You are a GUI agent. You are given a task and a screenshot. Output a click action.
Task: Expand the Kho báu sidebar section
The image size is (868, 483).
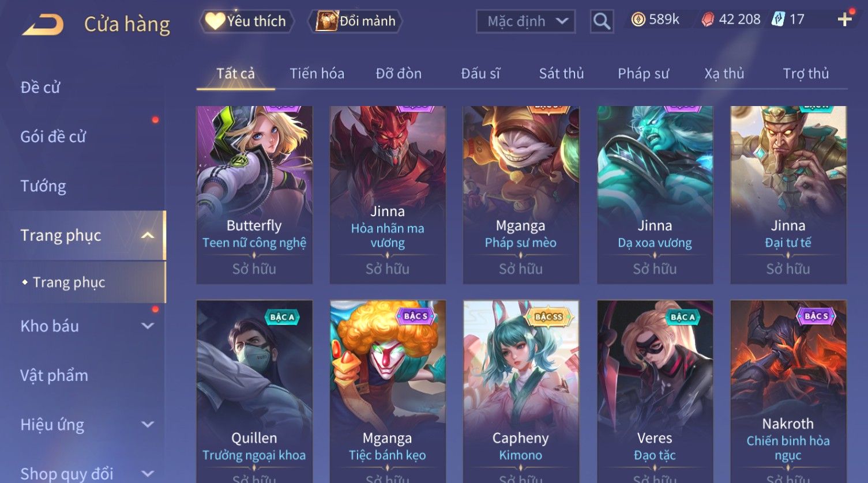(148, 326)
